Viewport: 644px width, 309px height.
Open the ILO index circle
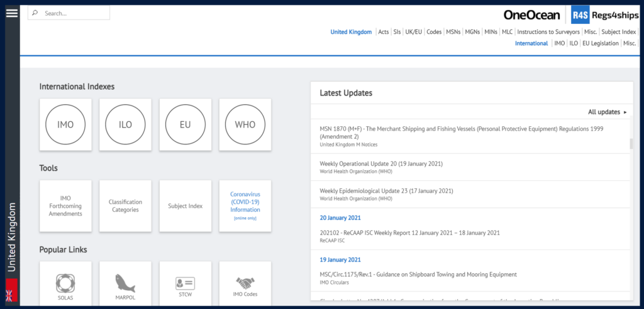point(125,125)
